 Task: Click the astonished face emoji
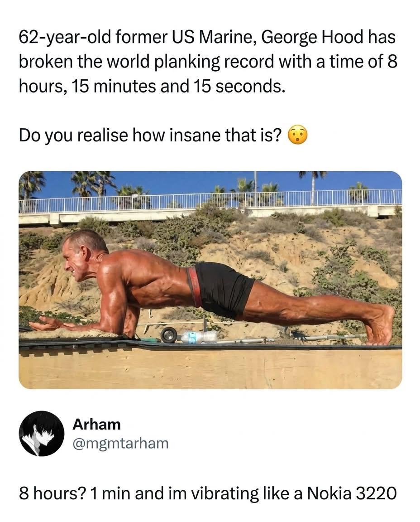297,135
